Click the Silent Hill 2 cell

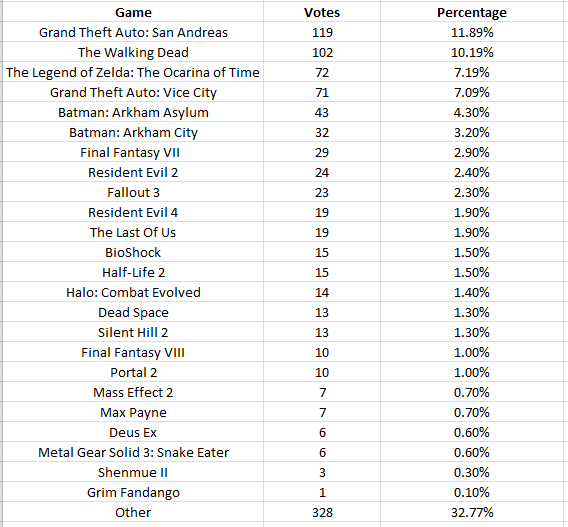[133, 332]
